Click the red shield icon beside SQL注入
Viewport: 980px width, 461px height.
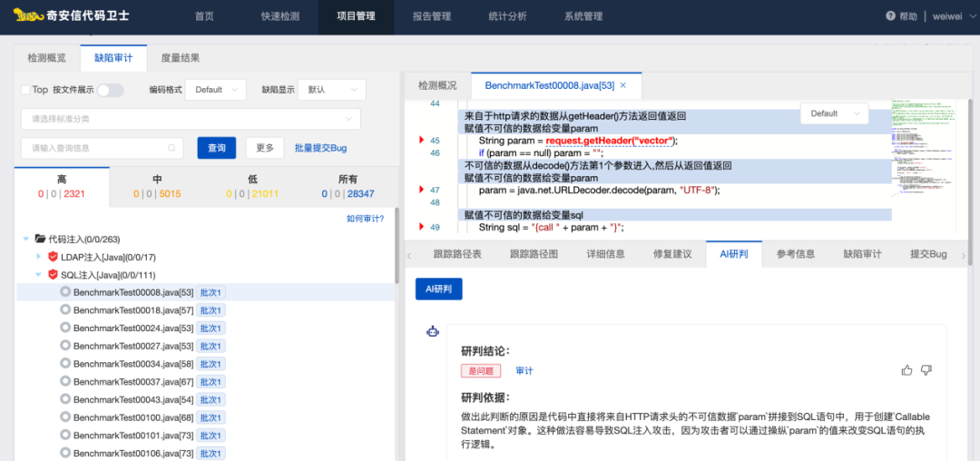click(53, 275)
